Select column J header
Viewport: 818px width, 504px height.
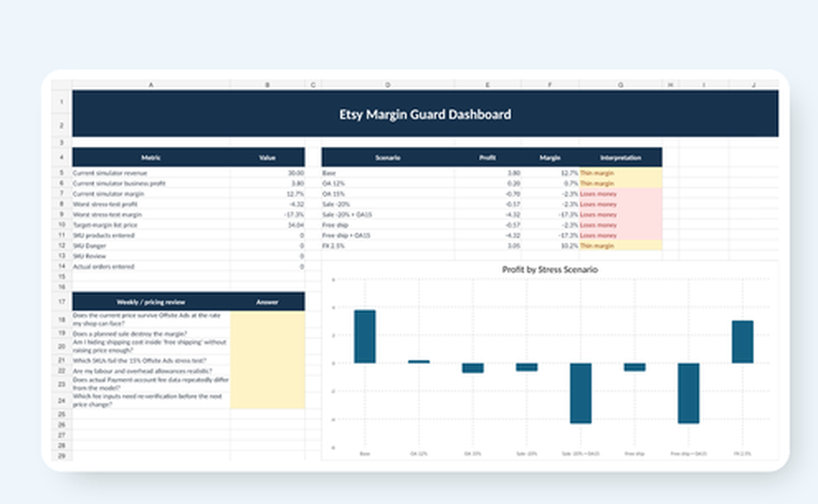pyautogui.click(x=754, y=85)
